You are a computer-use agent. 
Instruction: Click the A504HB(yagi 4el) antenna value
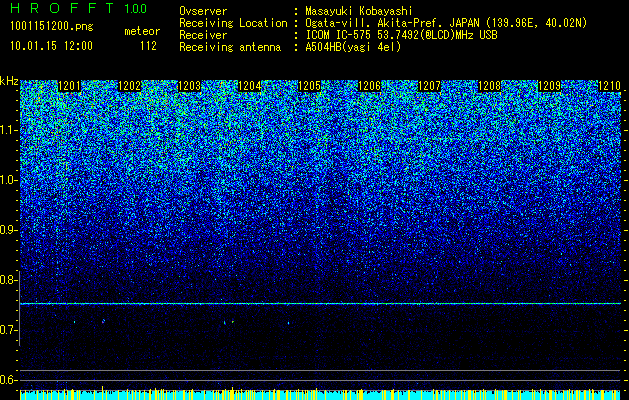coord(353,47)
